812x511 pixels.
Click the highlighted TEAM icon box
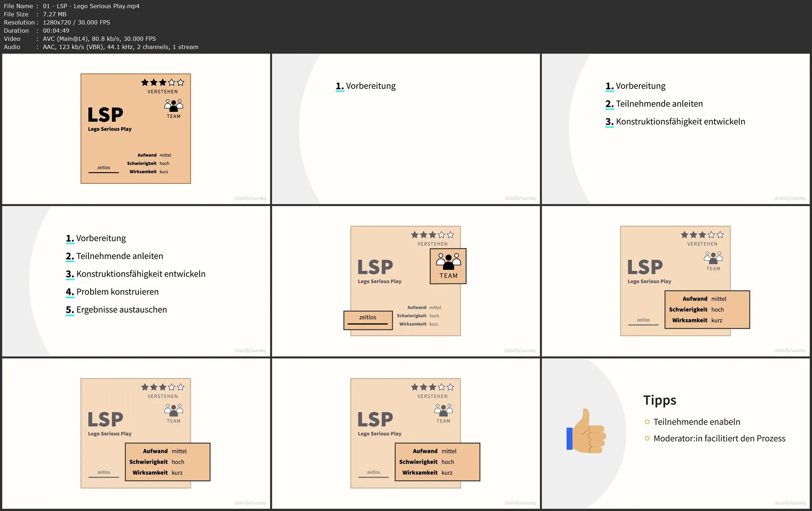pyautogui.click(x=448, y=266)
